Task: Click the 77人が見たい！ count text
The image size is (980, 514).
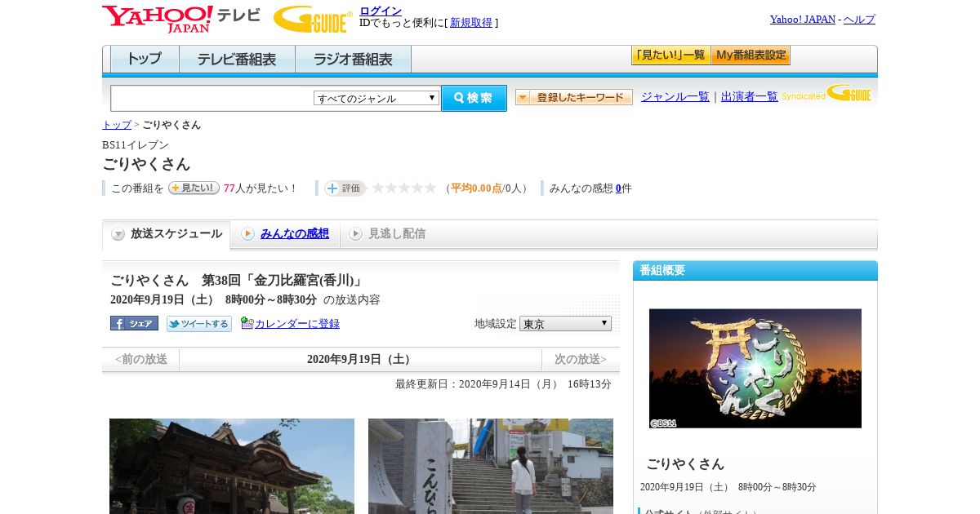Action: coord(261,188)
